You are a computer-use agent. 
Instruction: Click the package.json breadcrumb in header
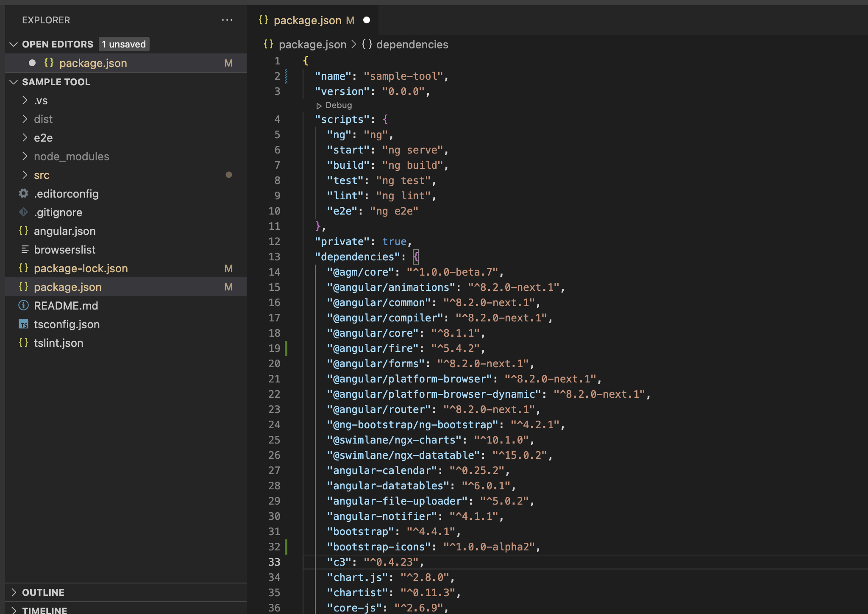[x=311, y=44]
